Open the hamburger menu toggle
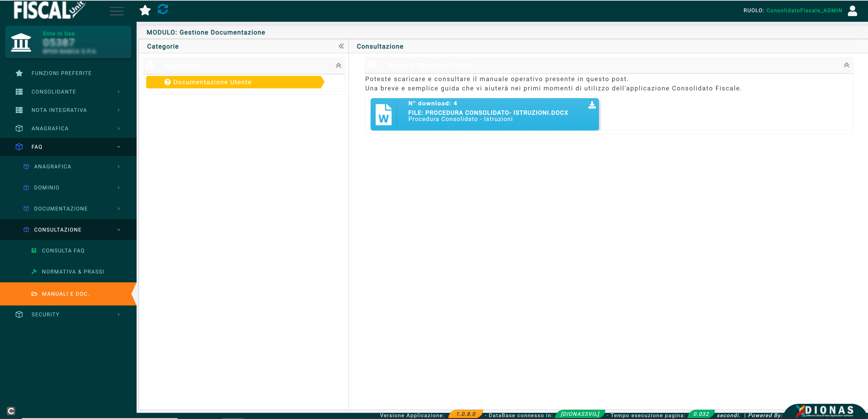 coord(117,11)
